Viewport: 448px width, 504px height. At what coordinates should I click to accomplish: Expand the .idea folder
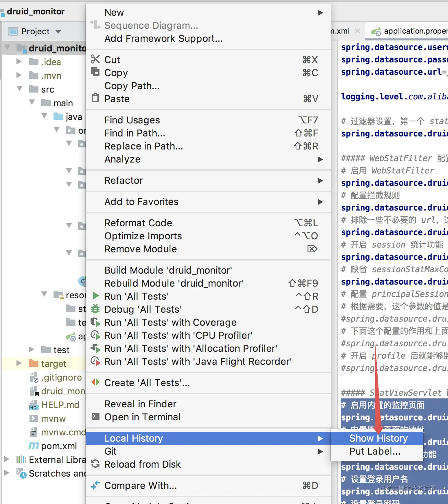pos(19,61)
